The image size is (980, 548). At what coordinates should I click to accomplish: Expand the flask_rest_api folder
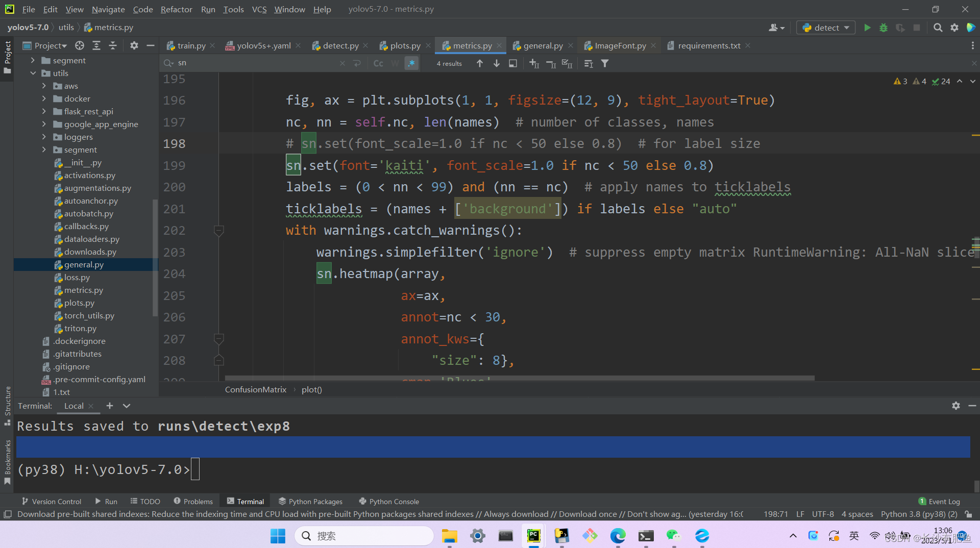pos(44,111)
